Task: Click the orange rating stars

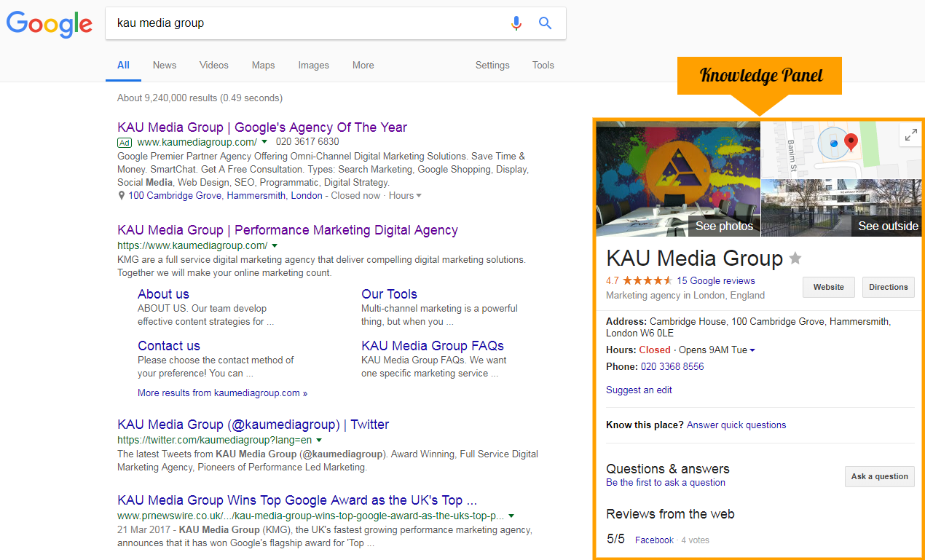Action: coord(647,280)
